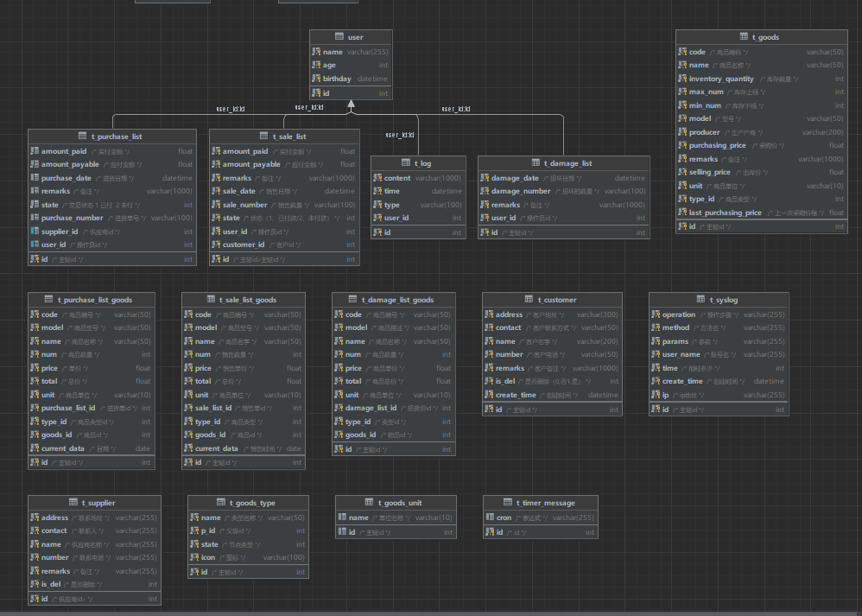Image resolution: width=862 pixels, height=616 pixels.
Task: Click the table icon in the t_syslog header
Action: pos(700,300)
